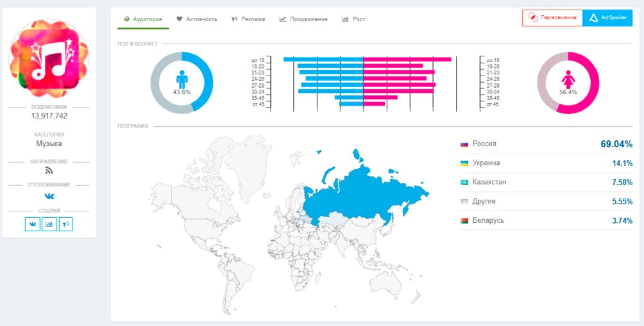
Task: Click the RSS feed icon under Направление
Action: (x=49, y=171)
